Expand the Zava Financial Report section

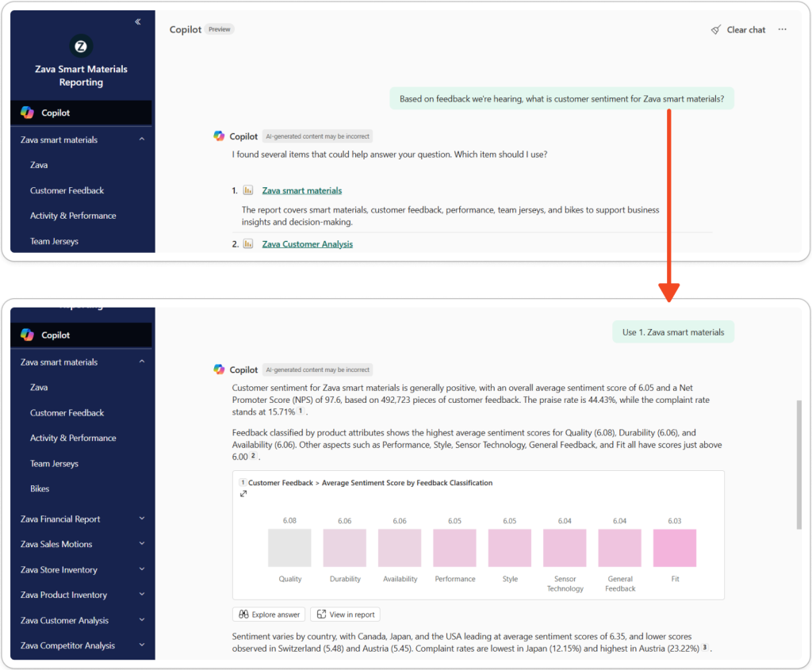[x=142, y=519]
